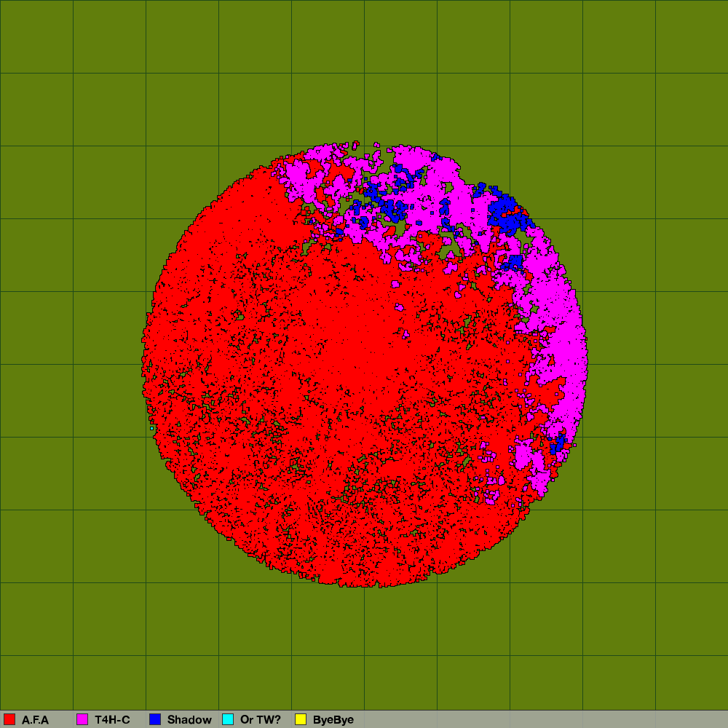Click the empty top-left grid cell of the map
The width and height of the screenshot is (728, 728).
[x=36, y=36]
